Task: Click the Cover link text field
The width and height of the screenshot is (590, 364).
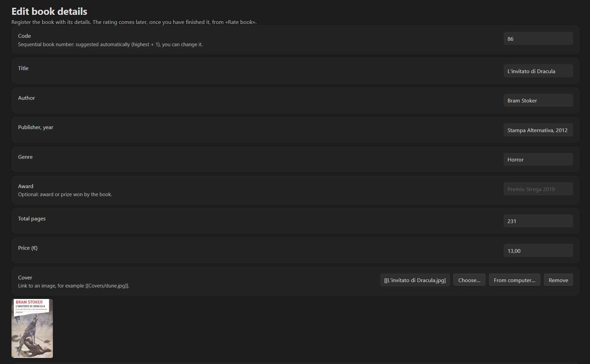Action: (415, 280)
